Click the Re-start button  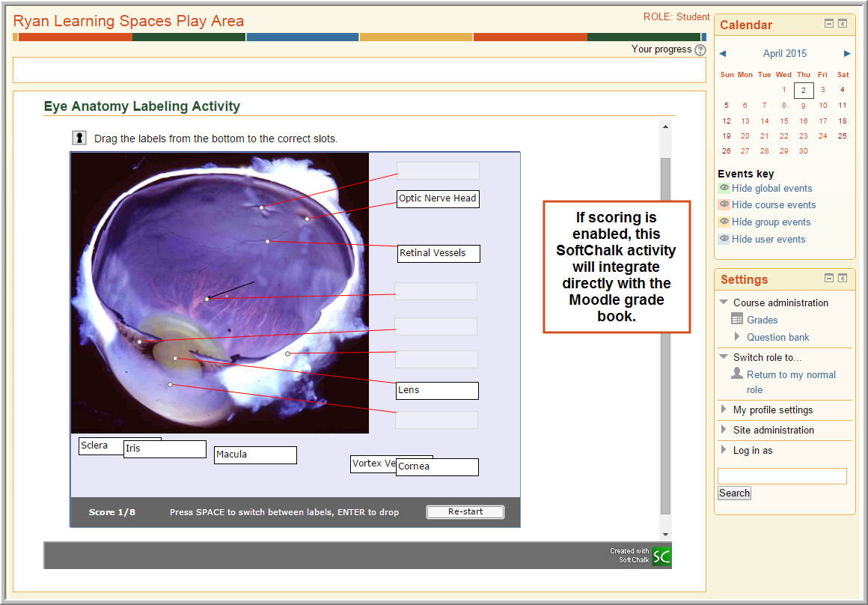pos(465,512)
